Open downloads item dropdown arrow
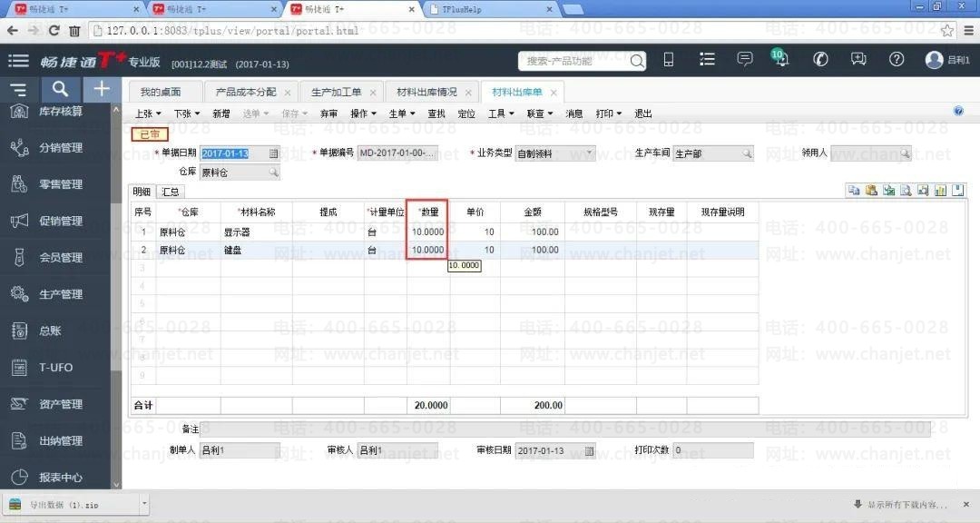The image size is (980, 523). click(144, 503)
